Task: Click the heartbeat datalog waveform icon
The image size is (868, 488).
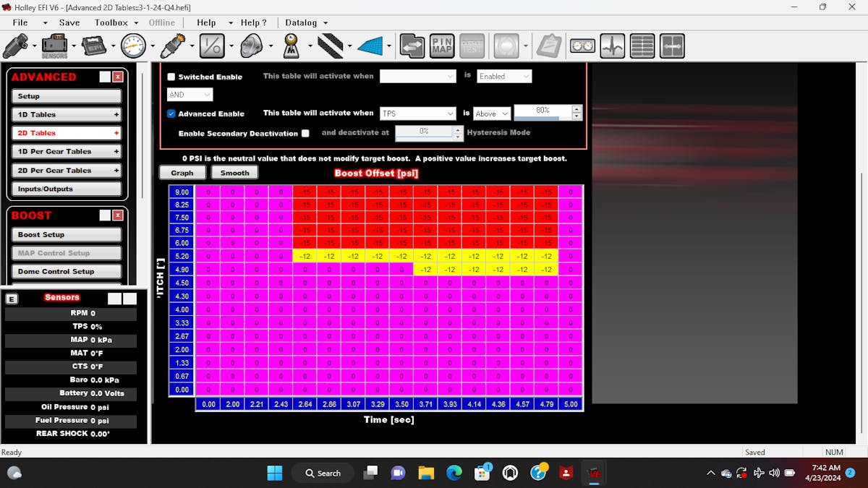Action: 613,46
